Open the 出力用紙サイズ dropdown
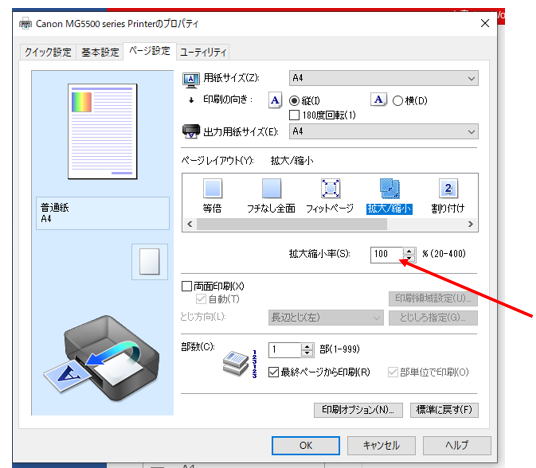 coord(384,131)
